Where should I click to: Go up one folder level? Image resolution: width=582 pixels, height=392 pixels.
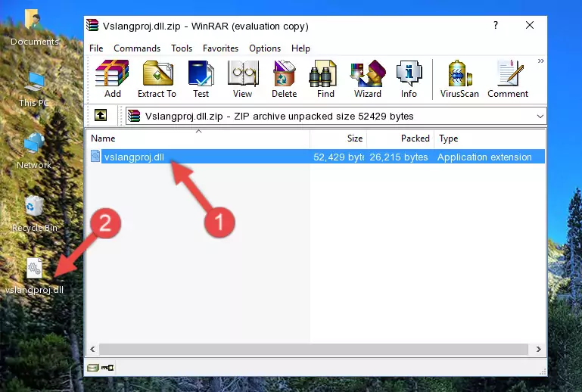tap(101, 116)
